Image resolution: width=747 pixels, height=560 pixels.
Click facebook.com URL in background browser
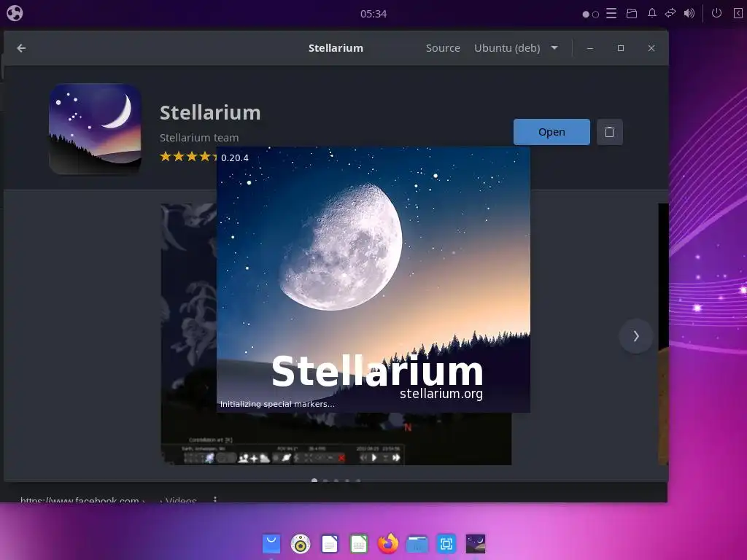click(x=80, y=499)
